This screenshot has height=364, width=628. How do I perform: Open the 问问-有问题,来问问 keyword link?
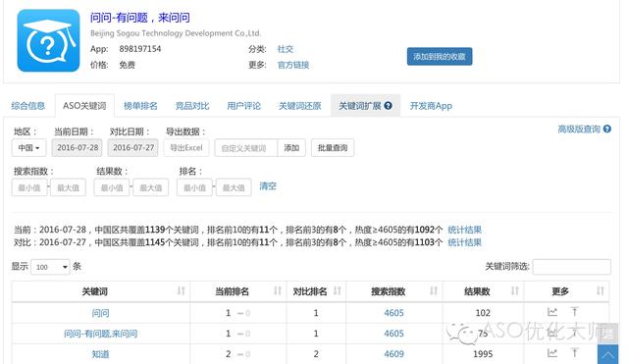tap(100, 334)
